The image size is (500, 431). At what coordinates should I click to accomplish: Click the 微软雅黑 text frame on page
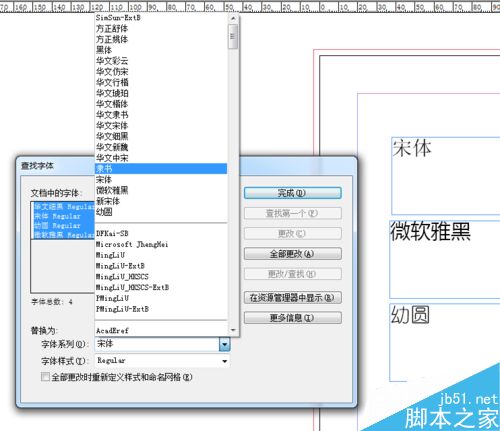click(445, 259)
